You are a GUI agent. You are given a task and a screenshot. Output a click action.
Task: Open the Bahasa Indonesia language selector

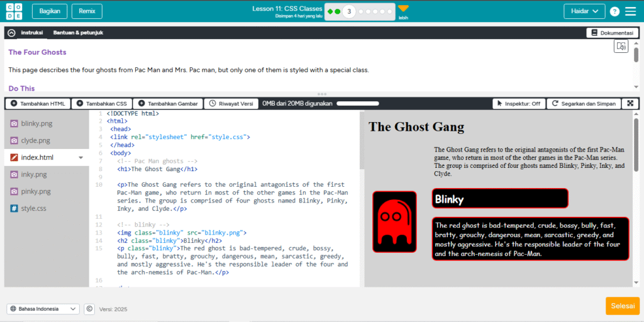coord(43,309)
